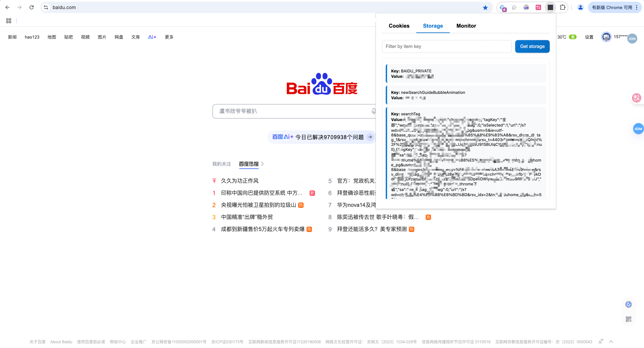The width and height of the screenshot is (644, 348).
Task: Open 帮助中心 footer link
Action: coord(118,342)
